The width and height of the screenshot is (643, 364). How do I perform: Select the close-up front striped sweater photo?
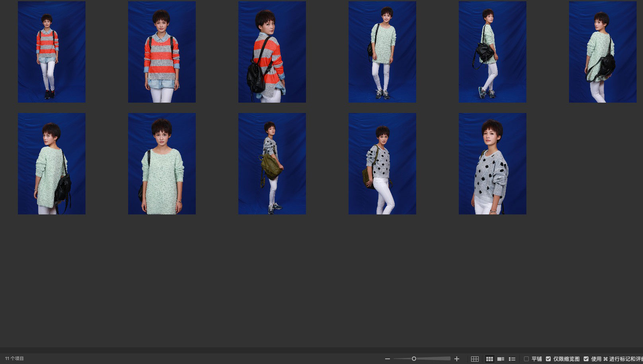coord(162,52)
